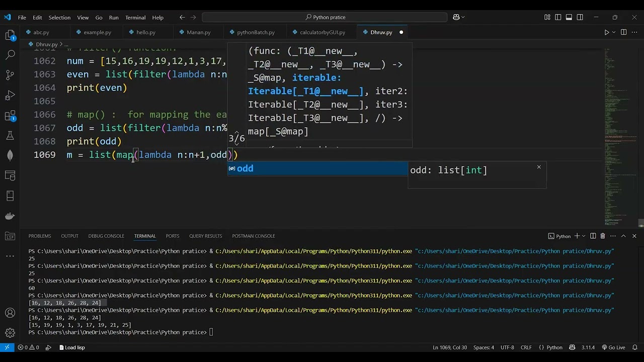Close the terminal panel
The height and width of the screenshot is (362, 644).
pos(634,236)
